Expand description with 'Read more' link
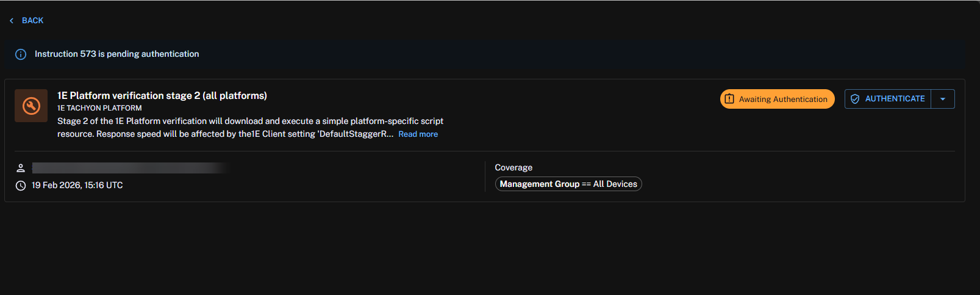The height and width of the screenshot is (295, 980). click(418, 134)
